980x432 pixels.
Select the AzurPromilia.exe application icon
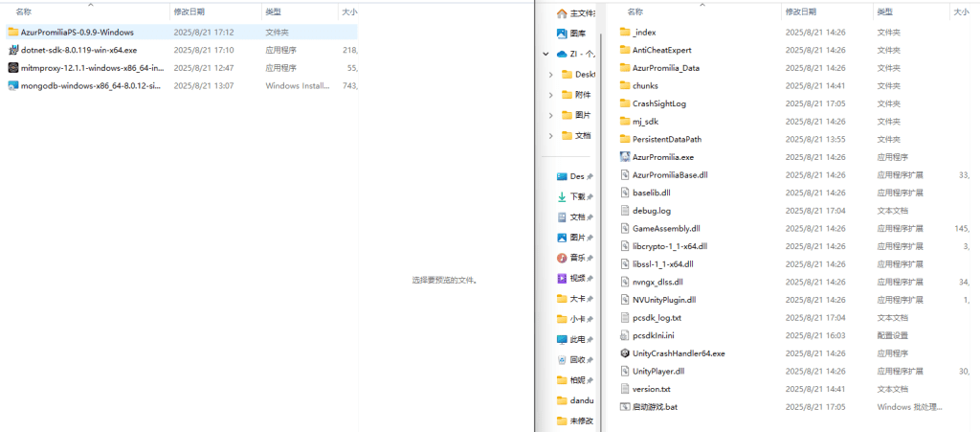click(624, 157)
